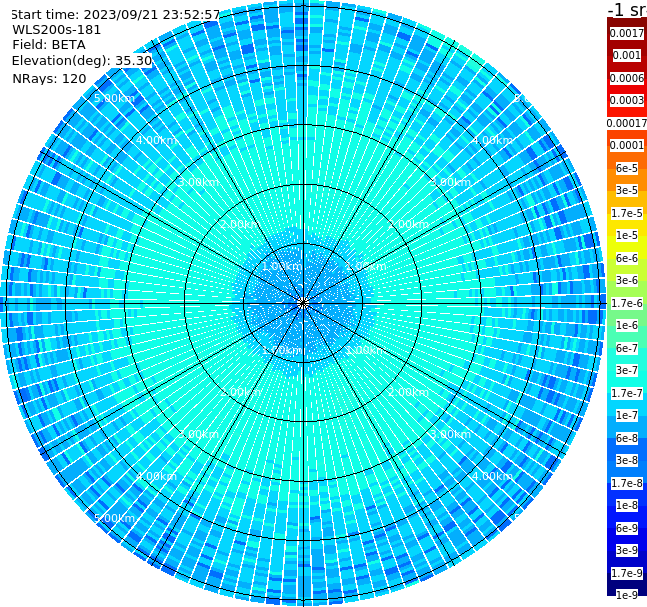This screenshot has height=607, width=647.
Task: Select the WLS200s-181 instrument label
Action: pos(57,30)
